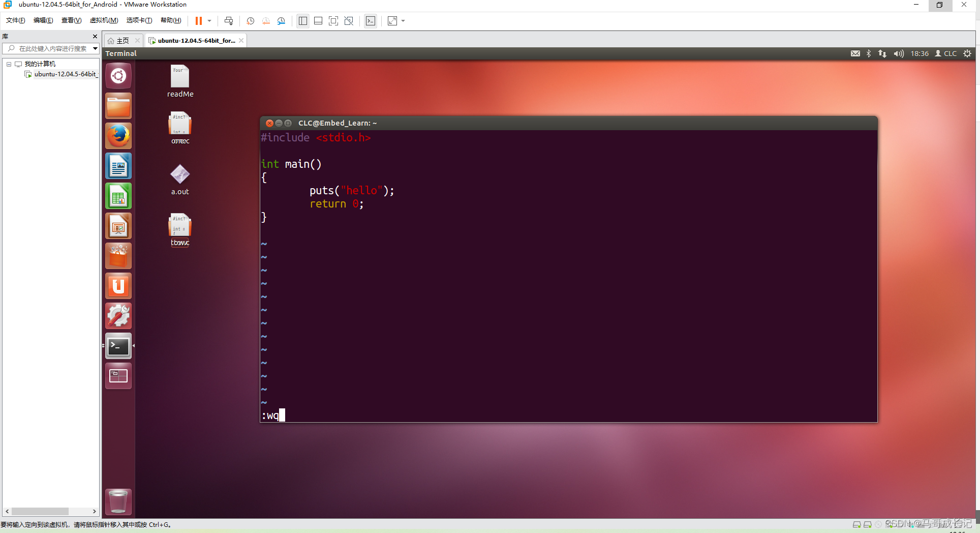This screenshot has width=980, height=533.
Task: Click the :wq command line in vim
Action: (273, 416)
